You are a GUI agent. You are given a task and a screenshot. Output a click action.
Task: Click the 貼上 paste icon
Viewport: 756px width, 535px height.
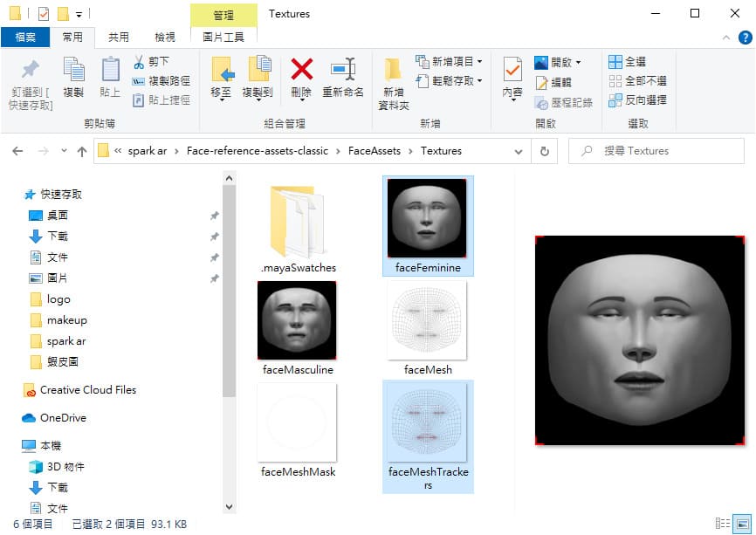tap(110, 70)
